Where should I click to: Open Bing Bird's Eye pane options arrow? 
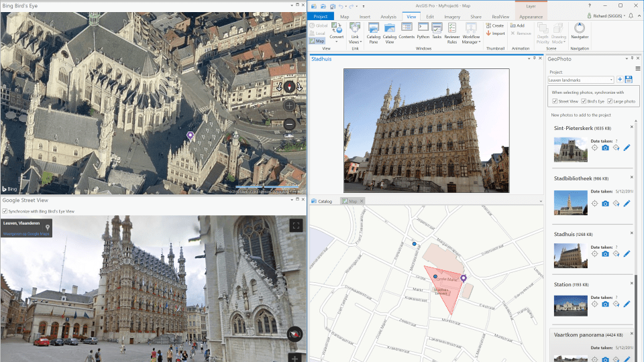292,5
